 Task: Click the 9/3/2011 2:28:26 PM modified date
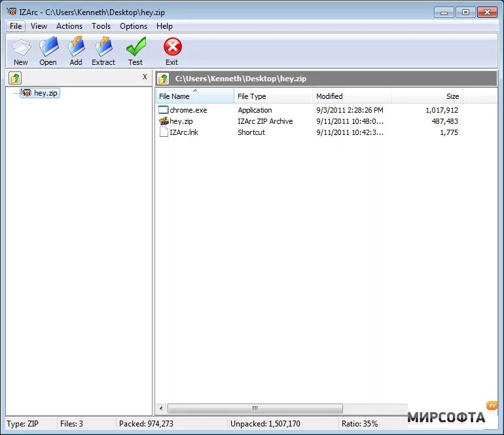(x=350, y=110)
